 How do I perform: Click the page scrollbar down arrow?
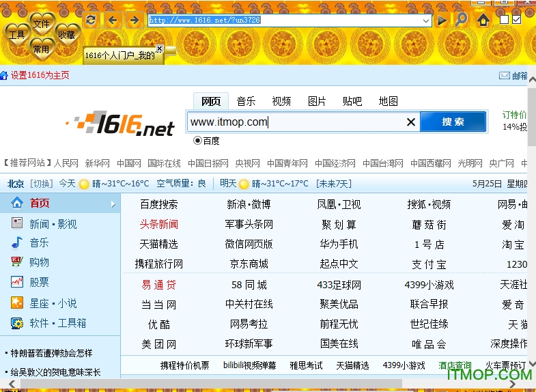point(532,363)
